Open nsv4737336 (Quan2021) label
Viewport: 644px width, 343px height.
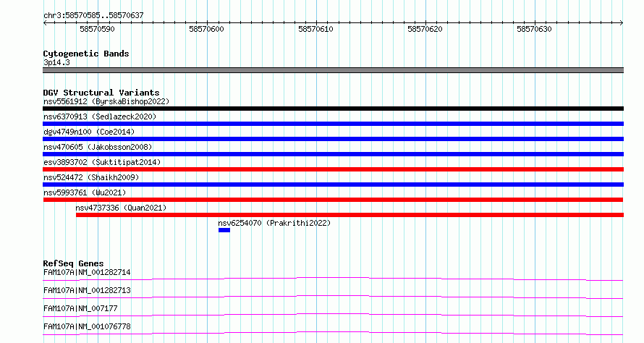click(121, 208)
